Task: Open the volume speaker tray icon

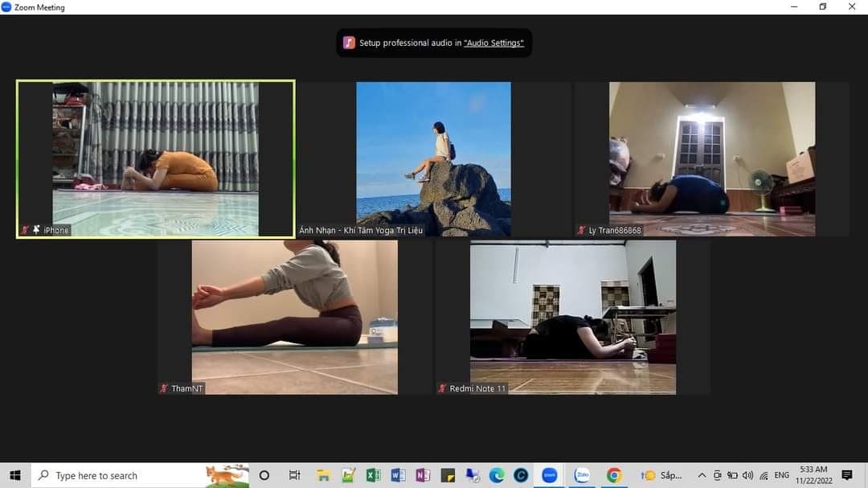Action: point(748,475)
